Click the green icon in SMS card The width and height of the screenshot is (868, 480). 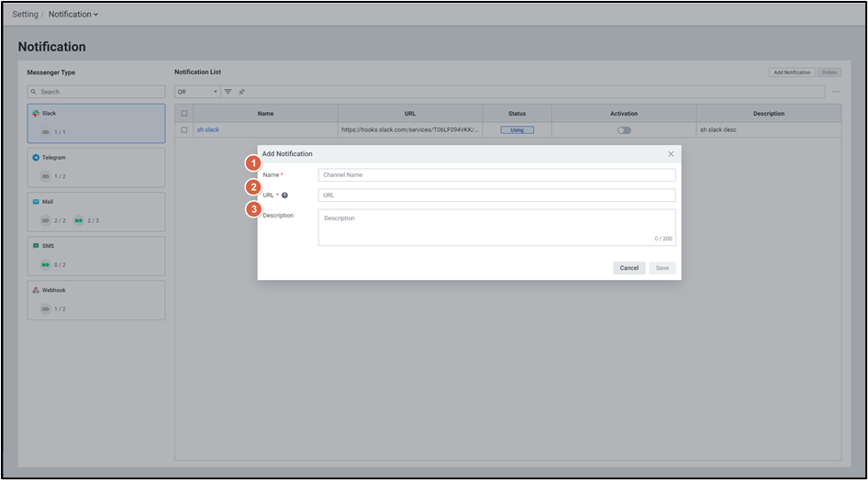tap(45, 264)
